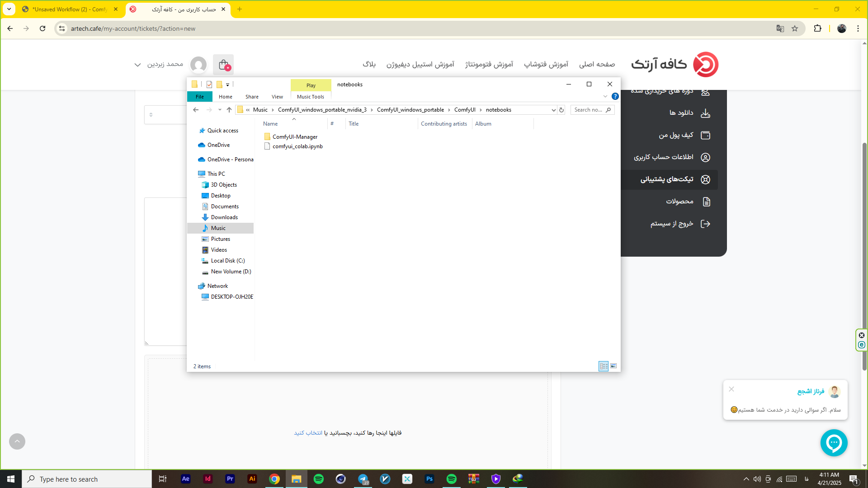Open the View ribbon tab
Image resolution: width=868 pixels, height=488 pixels.
coord(277,97)
